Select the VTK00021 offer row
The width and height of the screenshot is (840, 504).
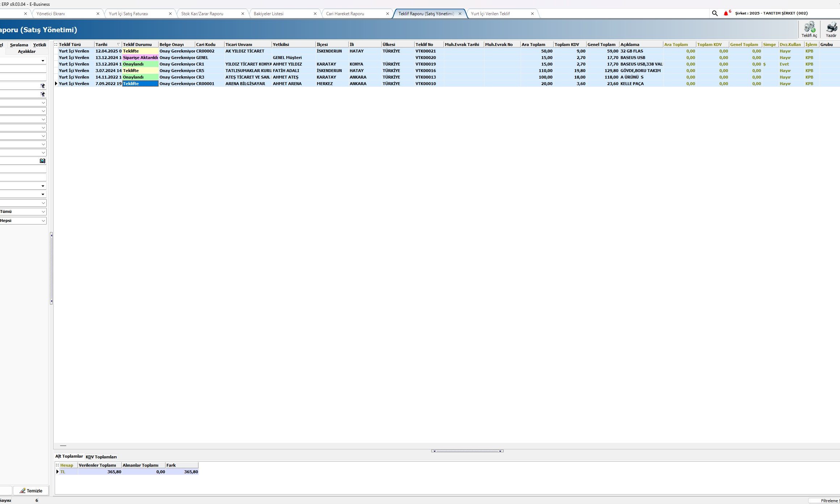425,51
